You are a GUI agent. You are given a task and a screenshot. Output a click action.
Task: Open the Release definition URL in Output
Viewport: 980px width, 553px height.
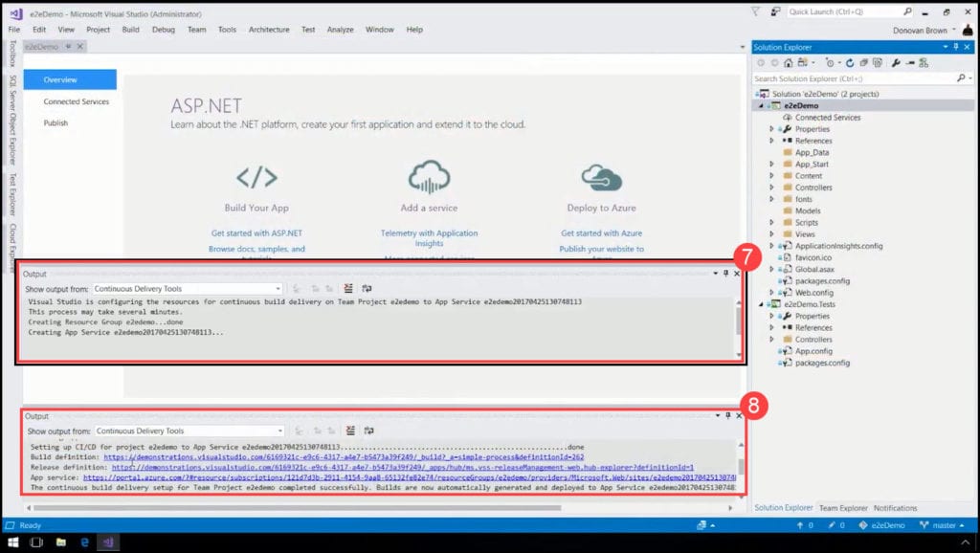click(403, 468)
